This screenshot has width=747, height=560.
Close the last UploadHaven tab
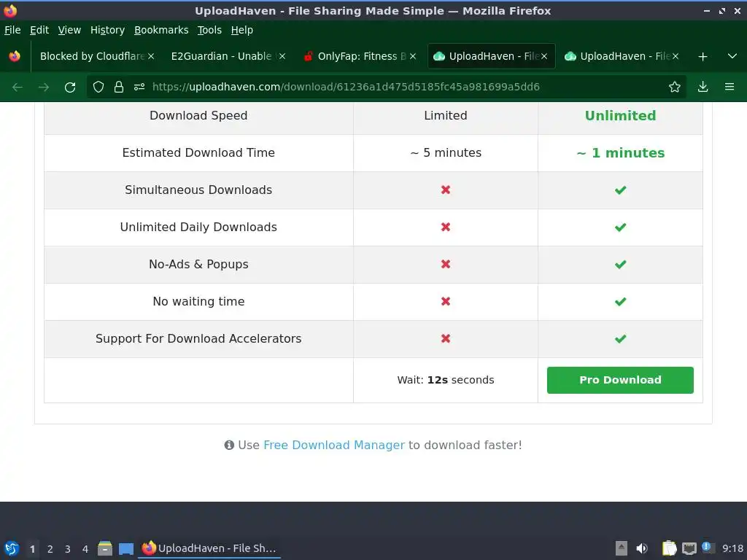[x=676, y=56]
